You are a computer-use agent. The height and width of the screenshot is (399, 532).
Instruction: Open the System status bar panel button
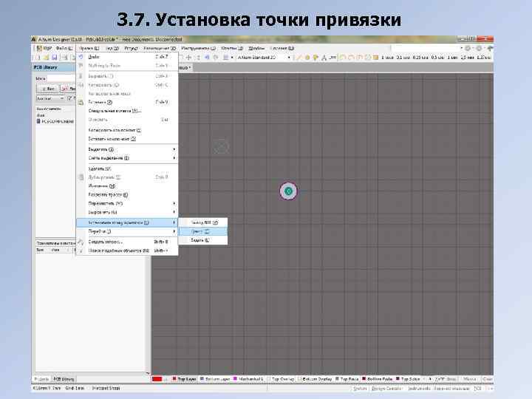[x=360, y=389]
